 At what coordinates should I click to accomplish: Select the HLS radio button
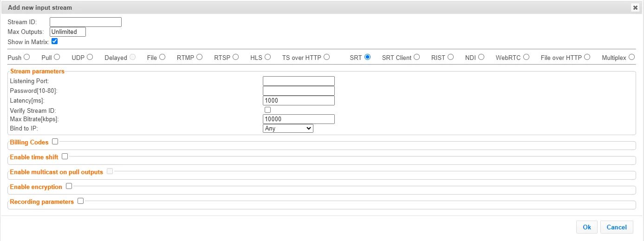267,57
